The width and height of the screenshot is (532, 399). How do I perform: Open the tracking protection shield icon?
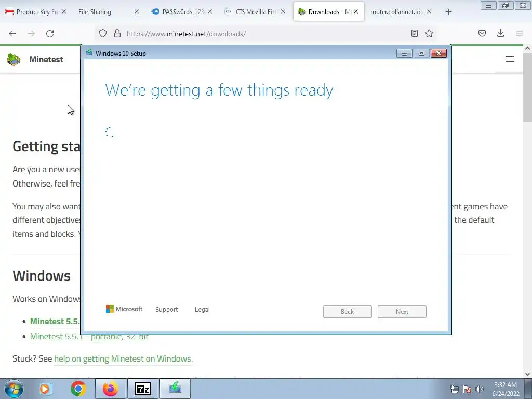(103, 34)
